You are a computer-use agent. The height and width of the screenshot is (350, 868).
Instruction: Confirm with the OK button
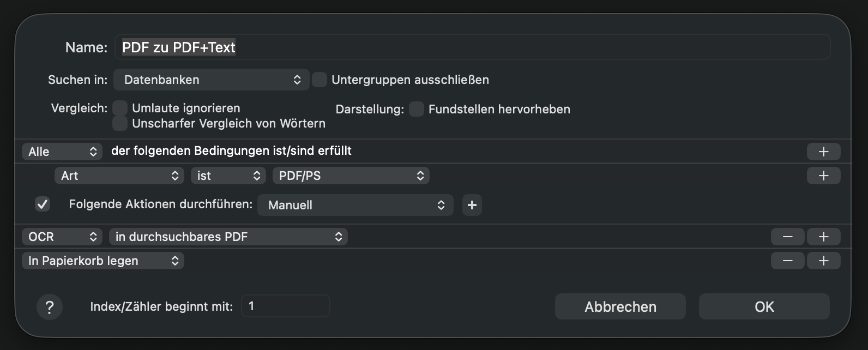pyautogui.click(x=764, y=307)
